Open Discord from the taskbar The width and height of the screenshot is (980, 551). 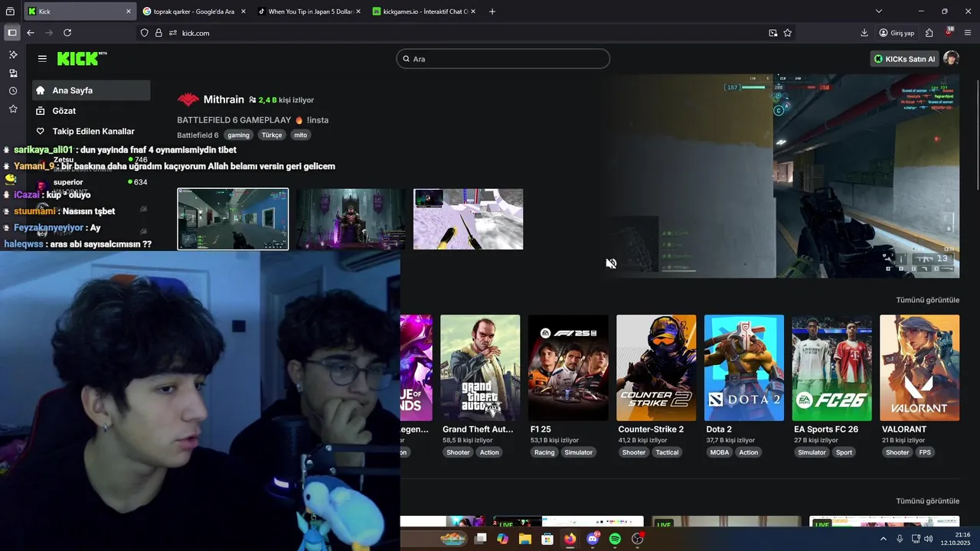pos(593,539)
